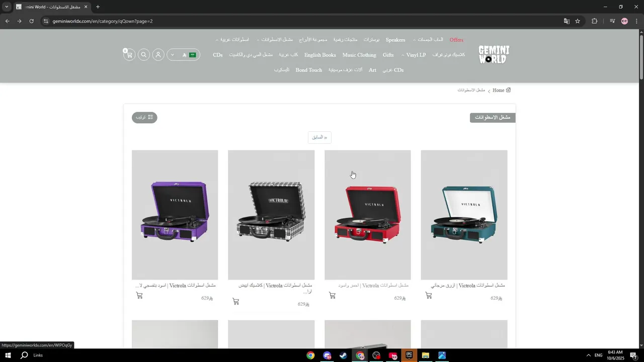
Task: Click the address bar URL field
Action: tap(302, 21)
